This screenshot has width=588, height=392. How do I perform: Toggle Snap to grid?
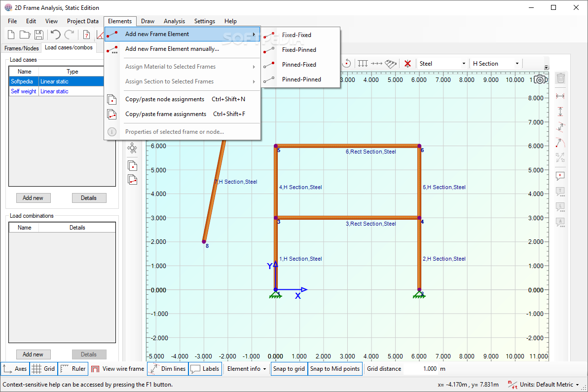point(289,369)
